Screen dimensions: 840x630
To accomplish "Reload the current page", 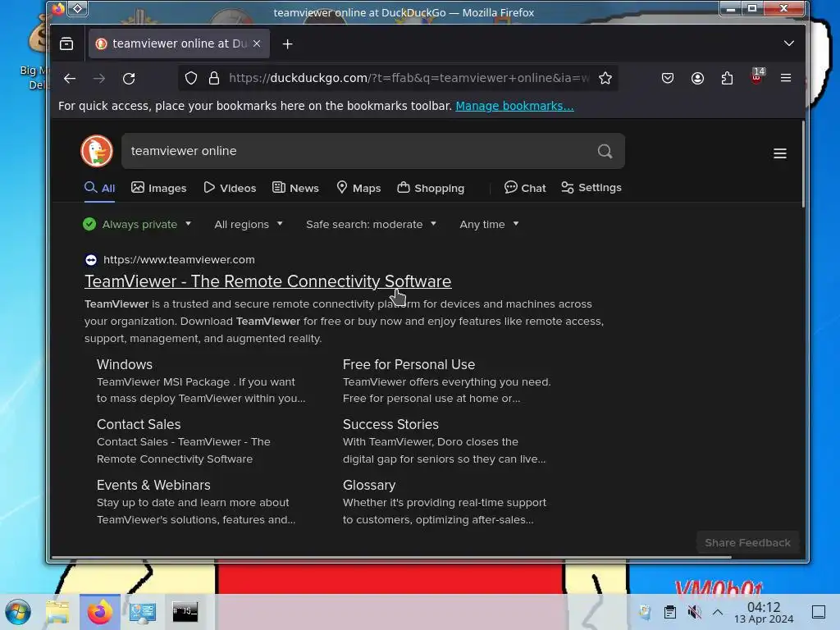I will click(129, 79).
